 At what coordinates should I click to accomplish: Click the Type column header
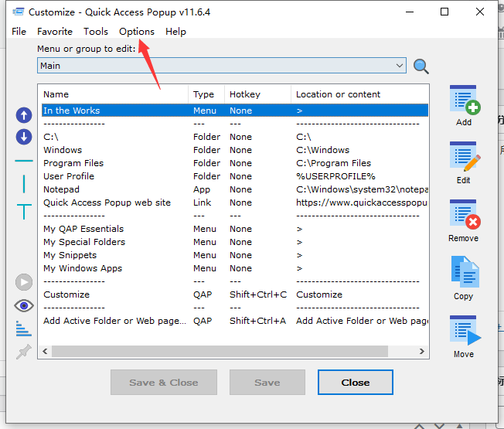click(206, 94)
